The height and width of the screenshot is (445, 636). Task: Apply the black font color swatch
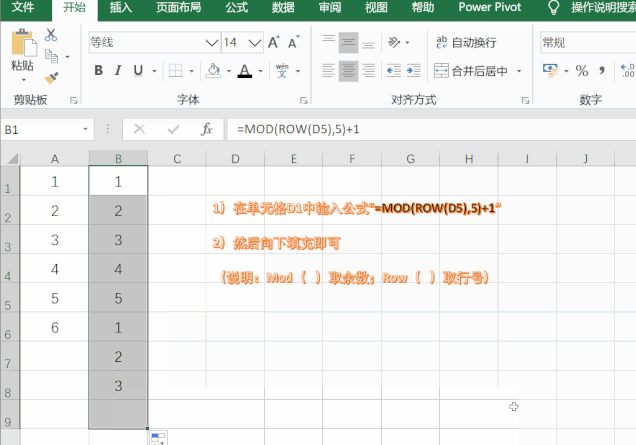[x=243, y=71]
